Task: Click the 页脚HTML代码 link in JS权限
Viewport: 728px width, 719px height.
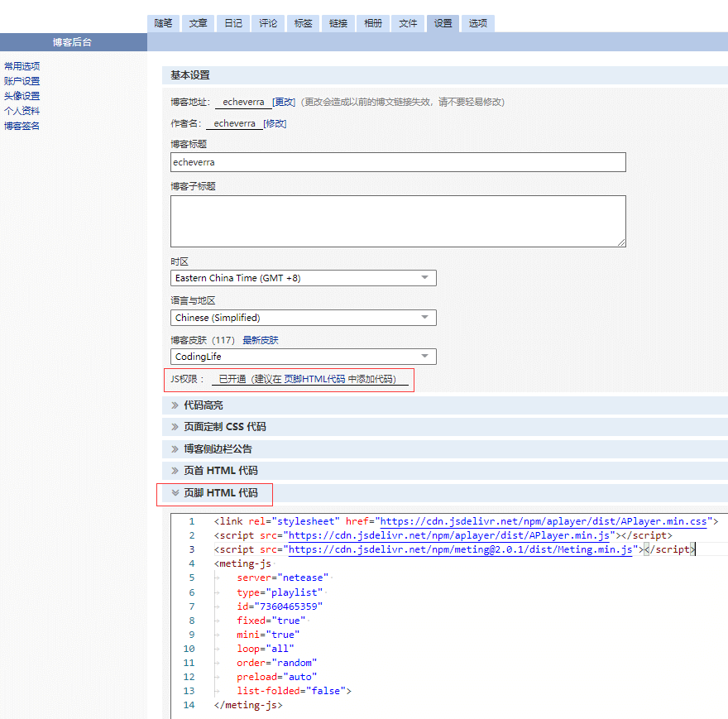Action: 314,379
